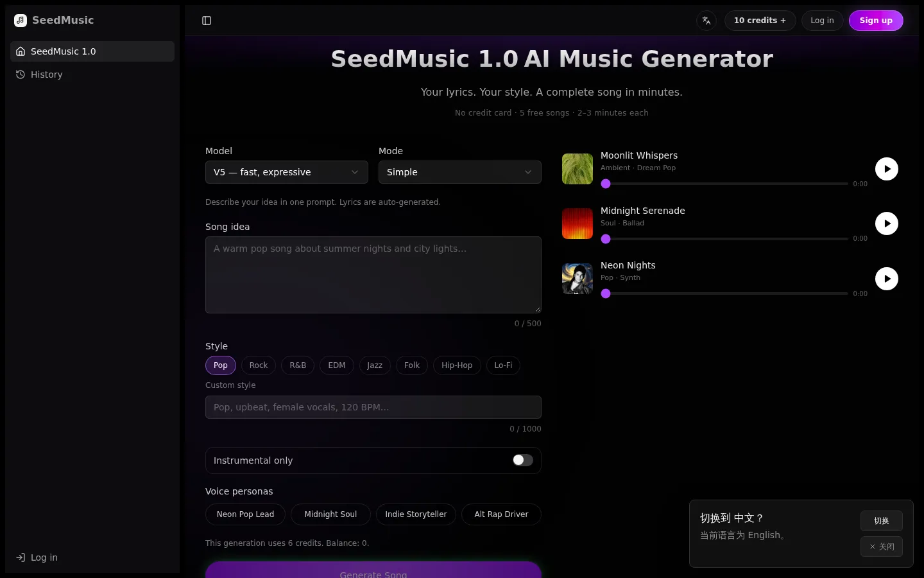
Task: Select the Lo-Fi style chip
Action: click(x=503, y=365)
